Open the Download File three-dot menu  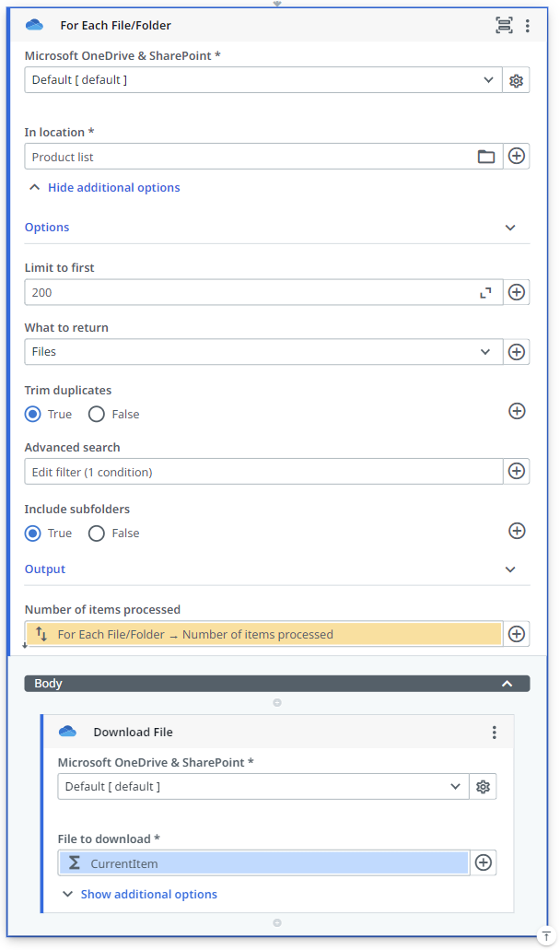point(495,733)
